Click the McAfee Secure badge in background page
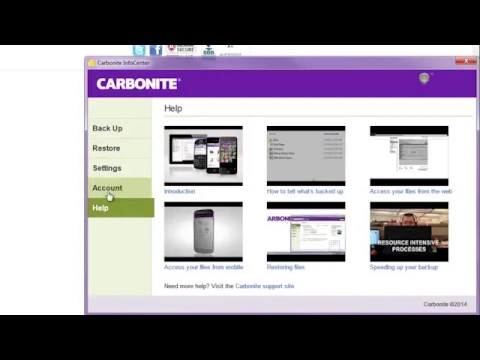Image resolution: width=480 pixels, height=360 pixels. (x=181, y=49)
